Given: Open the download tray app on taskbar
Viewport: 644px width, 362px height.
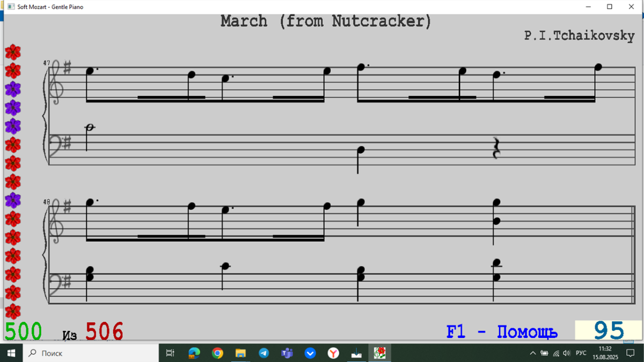Looking at the screenshot, I should point(357,353).
